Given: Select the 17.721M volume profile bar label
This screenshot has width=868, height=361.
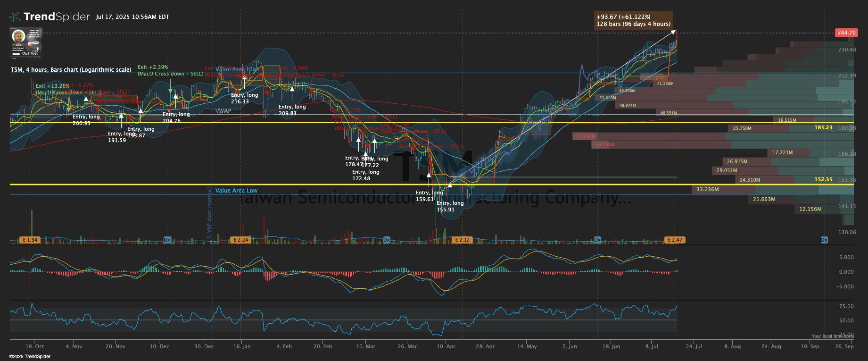Looking at the screenshot, I should (x=783, y=153).
